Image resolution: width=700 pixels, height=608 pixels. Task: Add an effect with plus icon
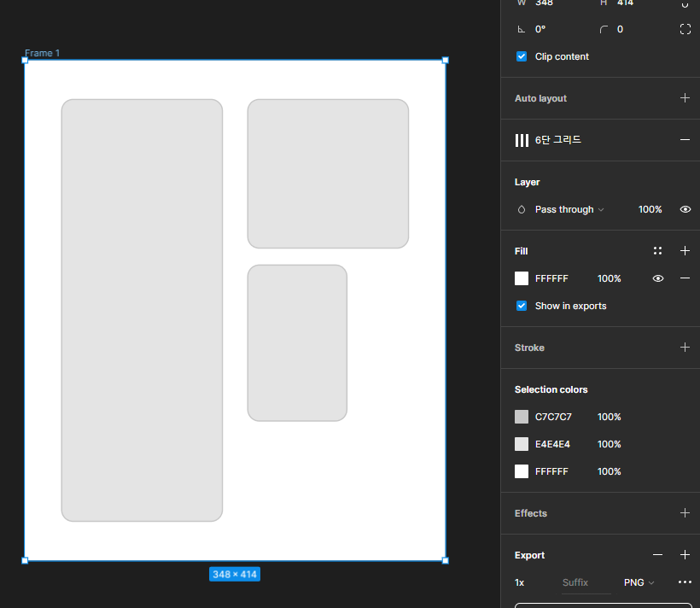point(685,513)
